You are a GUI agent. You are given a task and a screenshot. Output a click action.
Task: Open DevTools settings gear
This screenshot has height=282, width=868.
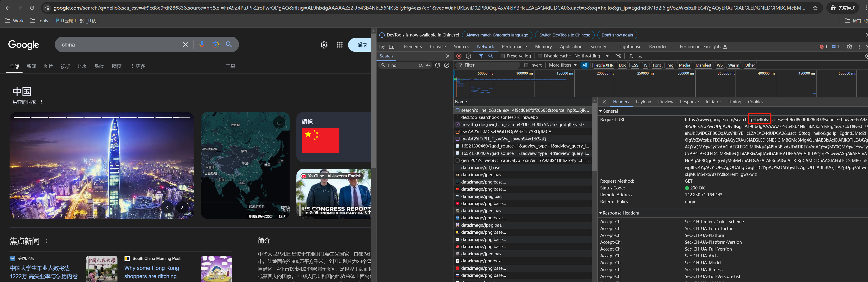pos(849,47)
